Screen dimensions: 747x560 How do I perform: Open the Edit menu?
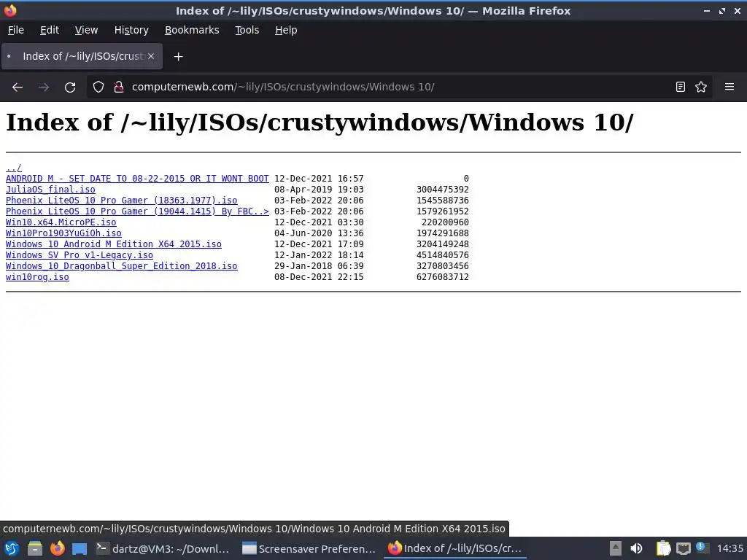click(50, 30)
